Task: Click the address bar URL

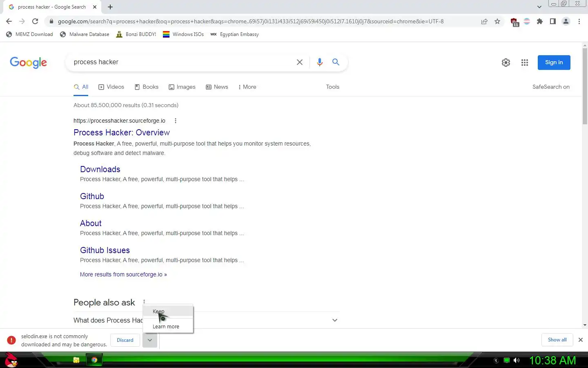Action: click(250, 21)
